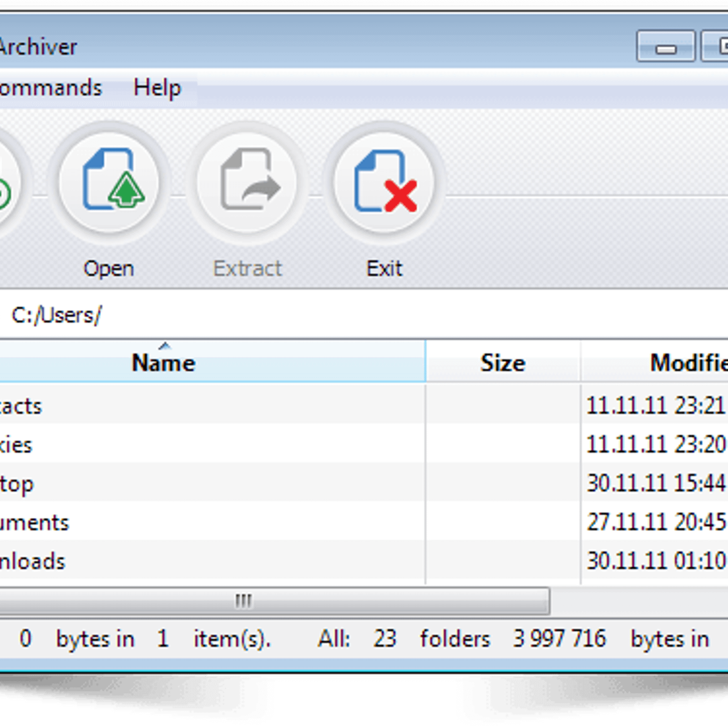Minimize the Archiver window
The width and height of the screenshot is (728, 728).
[666, 45]
